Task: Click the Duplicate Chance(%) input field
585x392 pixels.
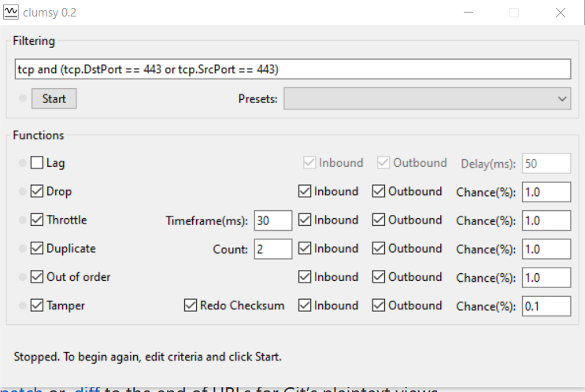Action: (546, 250)
